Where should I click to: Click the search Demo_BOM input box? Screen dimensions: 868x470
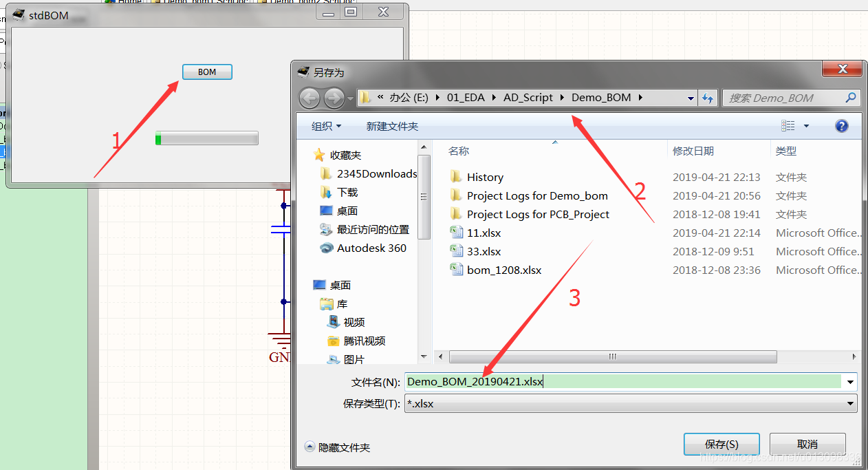coord(784,98)
